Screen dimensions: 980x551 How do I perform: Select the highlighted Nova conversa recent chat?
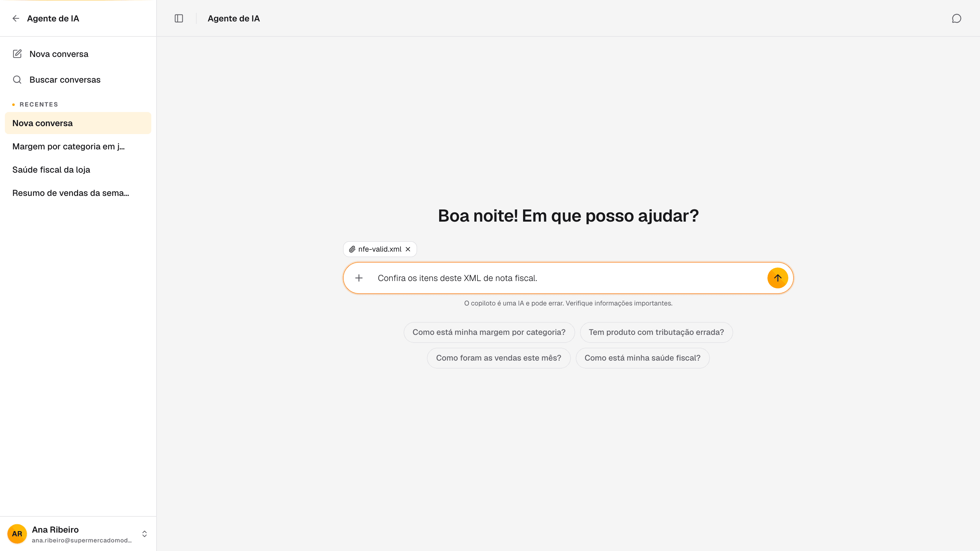point(78,123)
